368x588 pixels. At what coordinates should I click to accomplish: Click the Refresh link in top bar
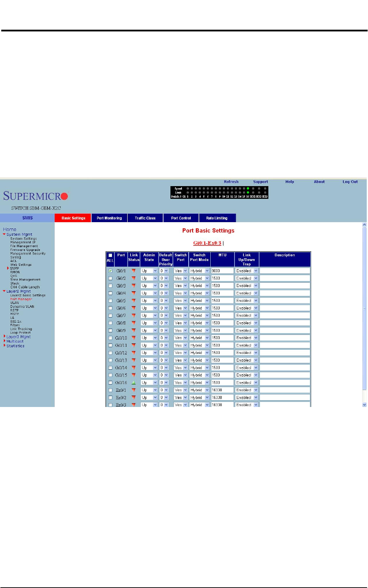pos(231,182)
